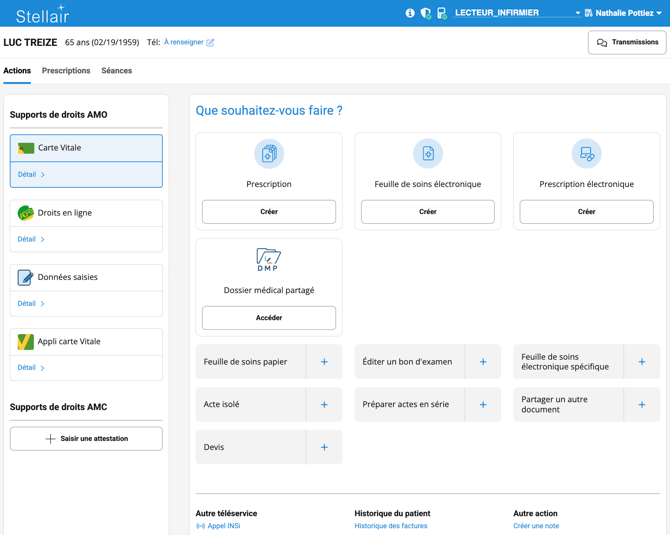Click the shield status icon in header
This screenshot has width=670, height=535.
pyautogui.click(x=426, y=13)
